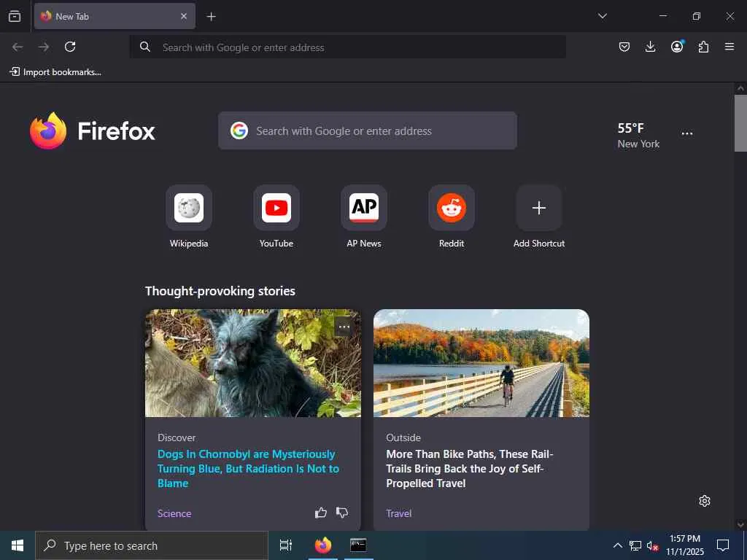
Task: Go forward with the forward arrow
Action: [44, 47]
